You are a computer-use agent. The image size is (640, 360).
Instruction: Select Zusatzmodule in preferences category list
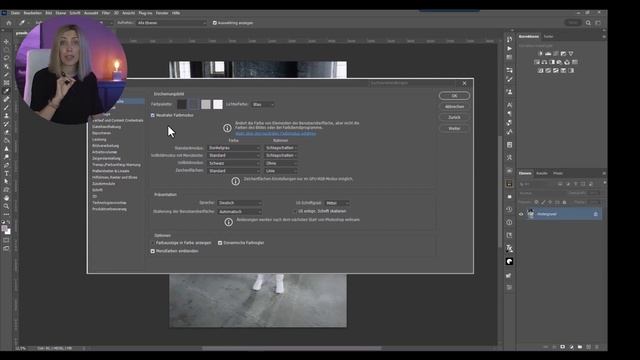point(104,184)
